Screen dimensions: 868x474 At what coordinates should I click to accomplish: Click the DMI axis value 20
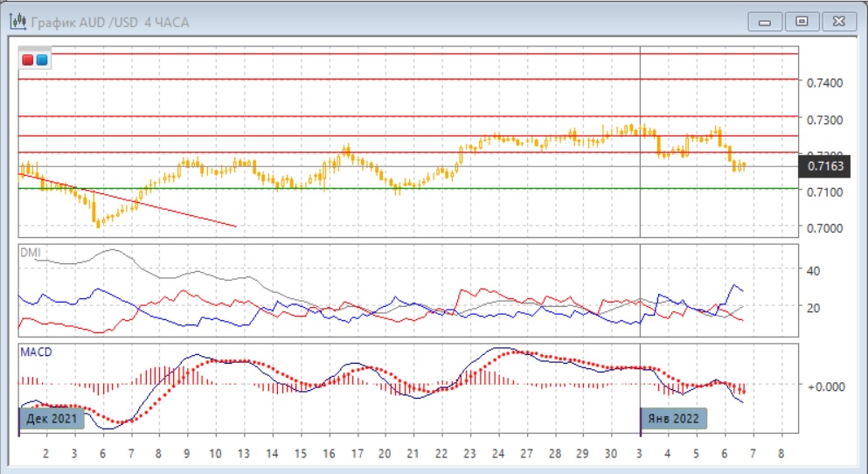pos(813,307)
